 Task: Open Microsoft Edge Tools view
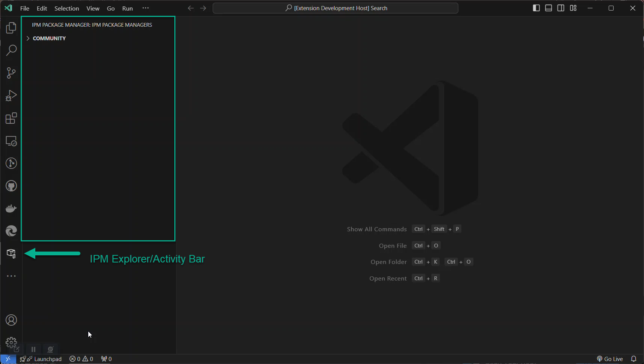pos(11,231)
